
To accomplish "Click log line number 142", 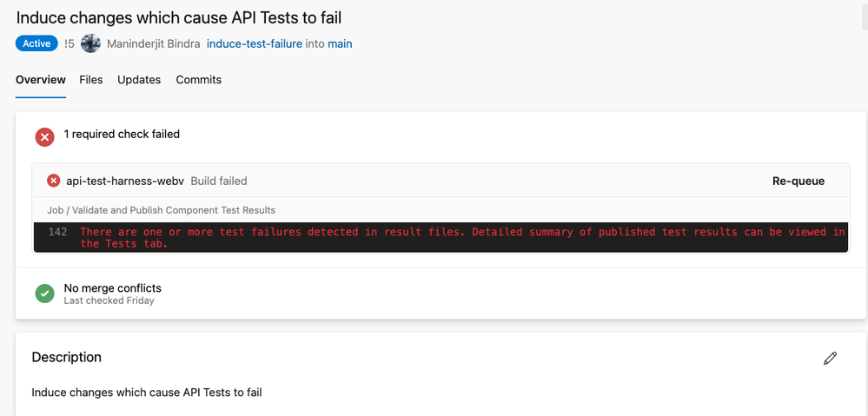I will point(57,232).
